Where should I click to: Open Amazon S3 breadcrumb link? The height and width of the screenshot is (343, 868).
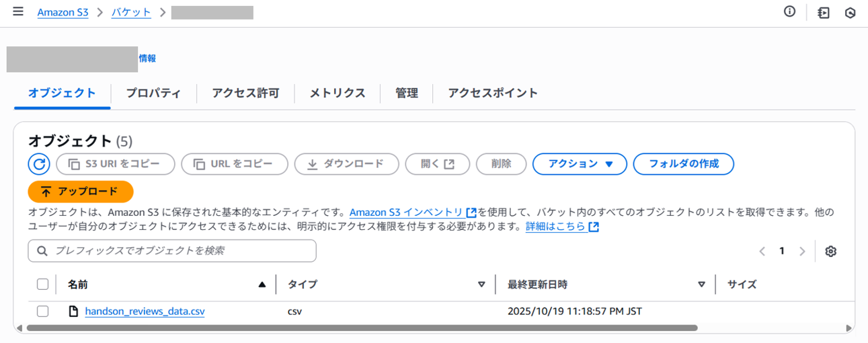pyautogui.click(x=63, y=12)
